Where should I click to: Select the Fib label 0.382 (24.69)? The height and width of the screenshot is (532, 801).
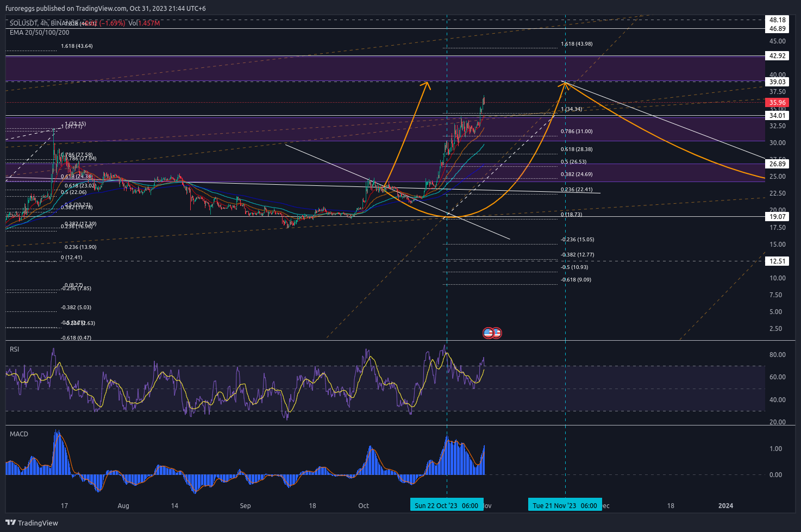577,174
